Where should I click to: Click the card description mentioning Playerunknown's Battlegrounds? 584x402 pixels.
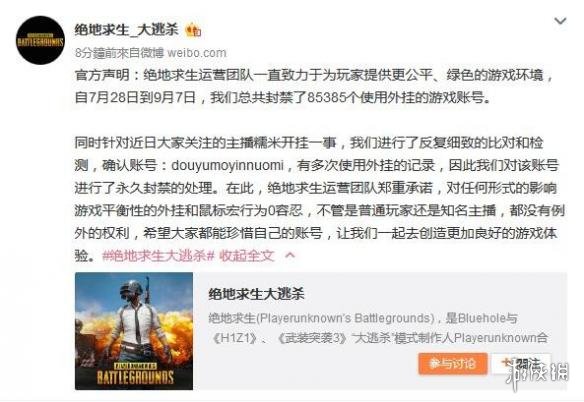[378, 328]
